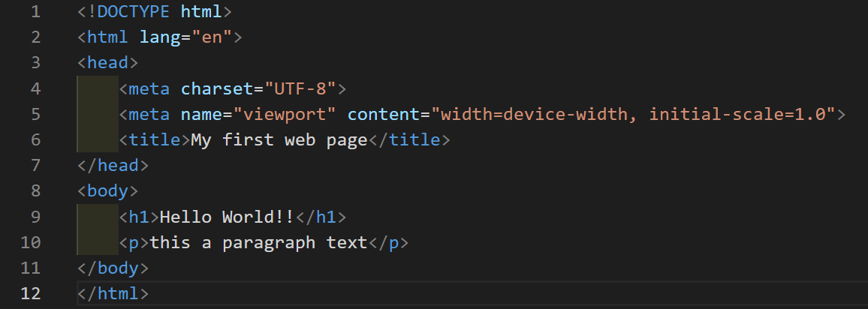
Task: Click the closing body tag
Action: 113,268
